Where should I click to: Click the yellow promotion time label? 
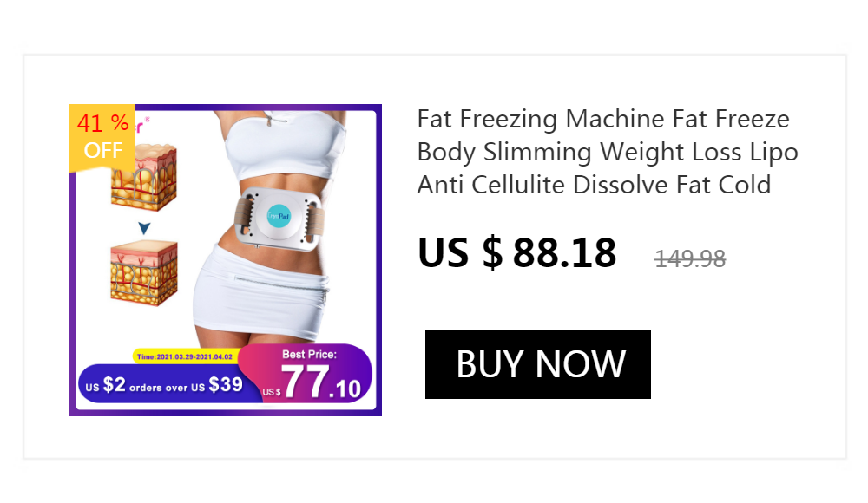click(x=185, y=356)
